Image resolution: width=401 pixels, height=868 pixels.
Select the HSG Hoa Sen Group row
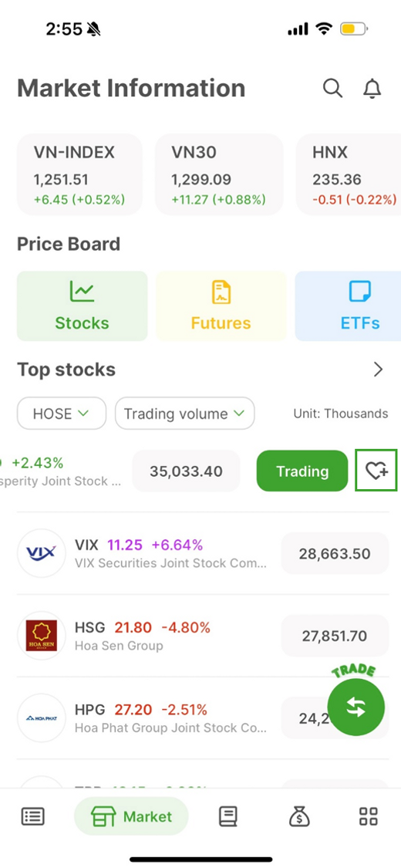click(x=203, y=636)
